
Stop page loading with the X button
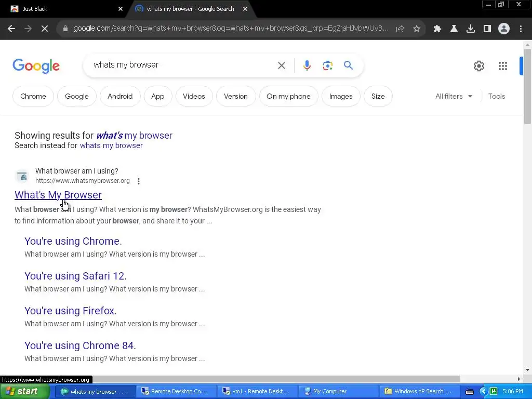(x=45, y=29)
